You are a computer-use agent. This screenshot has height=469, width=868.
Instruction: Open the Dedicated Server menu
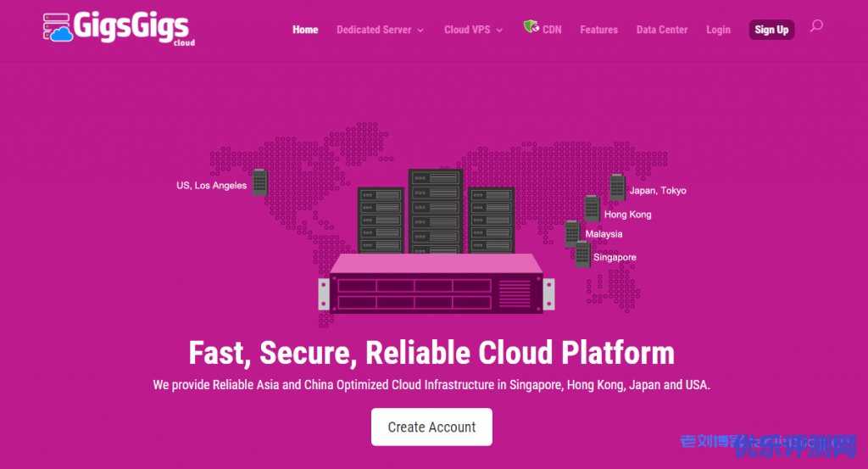pos(374,30)
